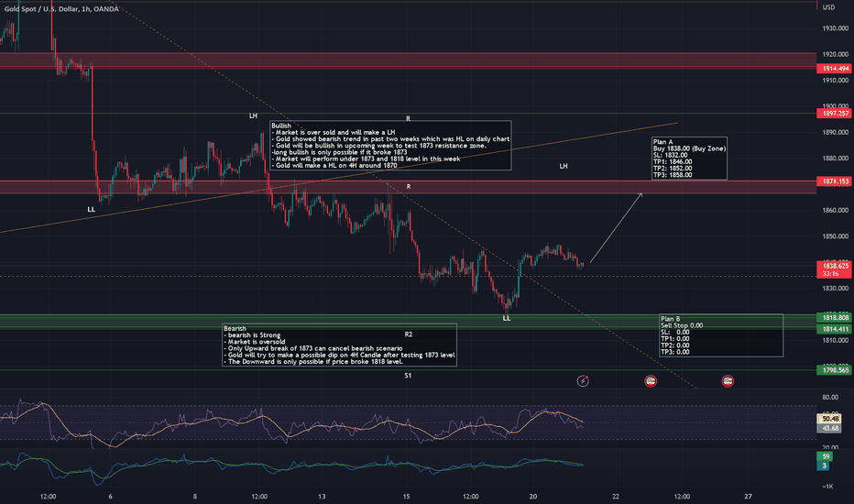The image size is (854, 504).
Task: Click the date label 15 on time axis
Action: coord(406,497)
